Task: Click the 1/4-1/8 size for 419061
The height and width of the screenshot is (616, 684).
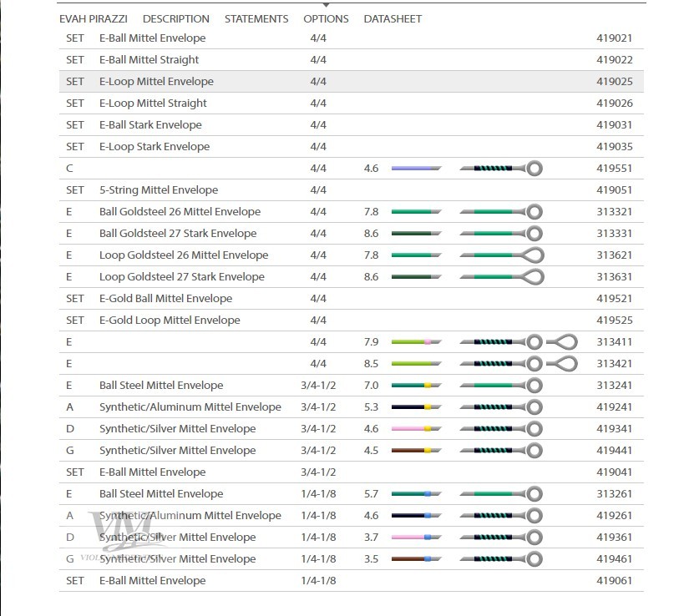Action: coord(318,581)
